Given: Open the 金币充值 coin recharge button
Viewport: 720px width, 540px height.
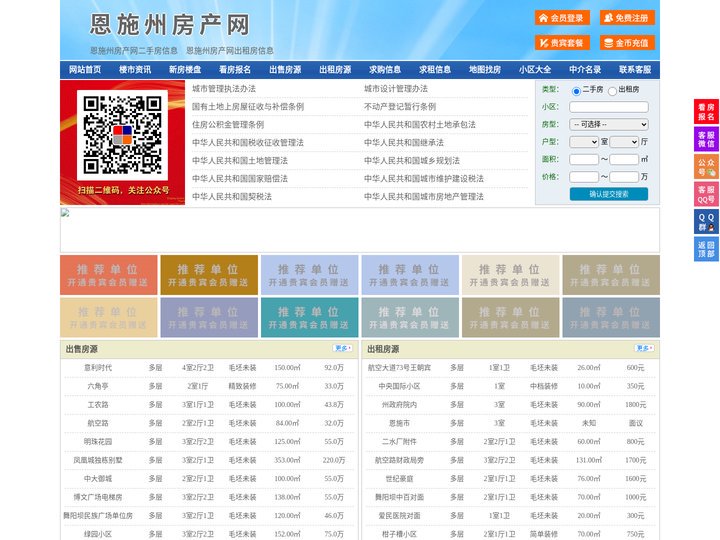Looking at the screenshot, I should click(x=627, y=43).
